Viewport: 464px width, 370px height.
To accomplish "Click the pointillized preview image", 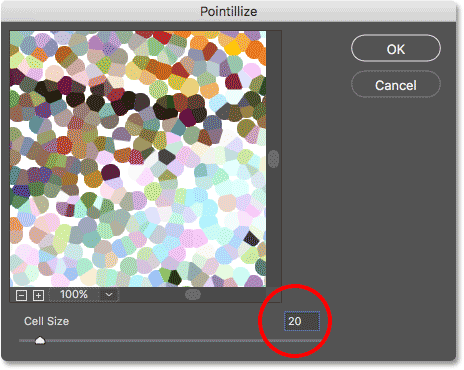I will (x=138, y=159).
